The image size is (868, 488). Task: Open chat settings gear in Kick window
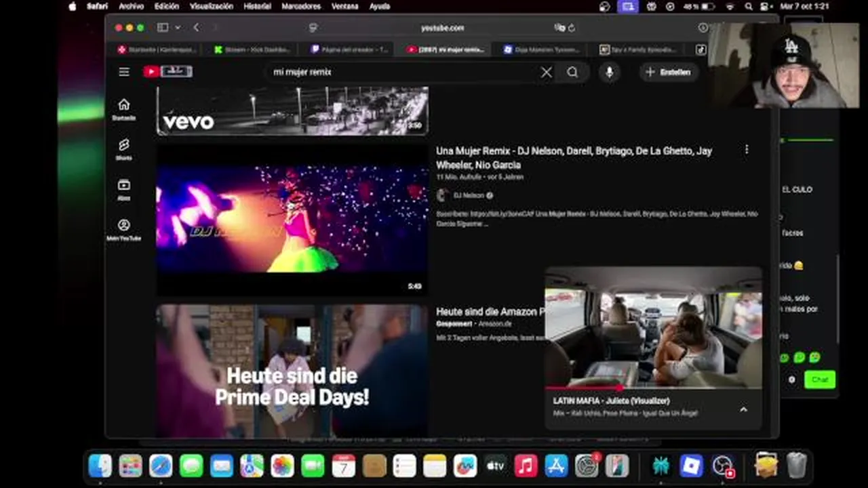point(791,380)
